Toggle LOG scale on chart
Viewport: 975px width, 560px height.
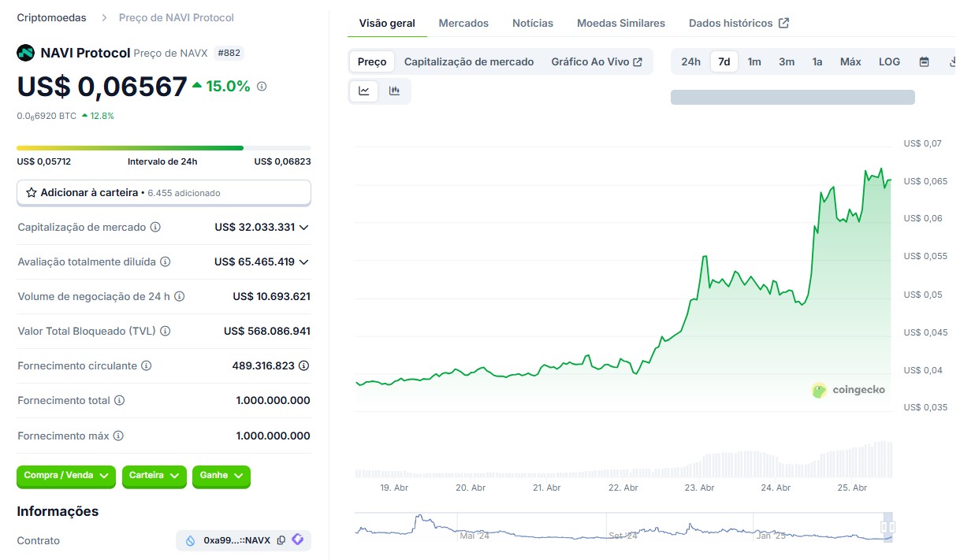(x=889, y=61)
